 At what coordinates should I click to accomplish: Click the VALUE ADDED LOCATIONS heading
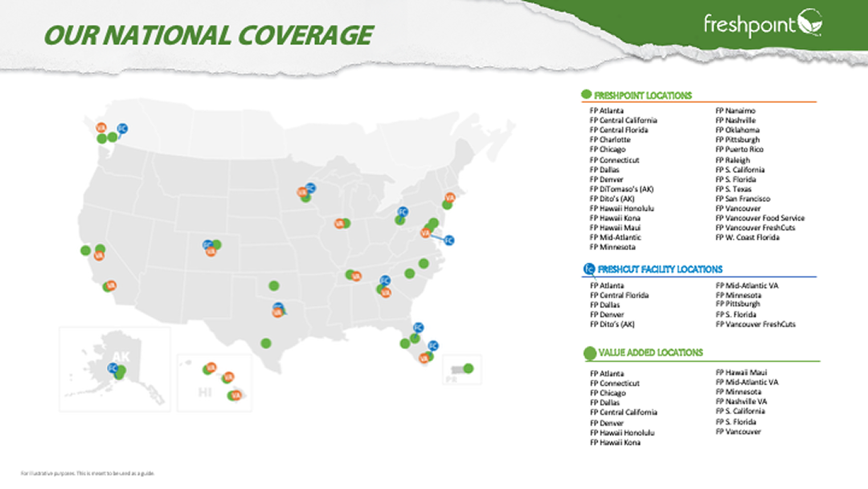tap(650, 352)
